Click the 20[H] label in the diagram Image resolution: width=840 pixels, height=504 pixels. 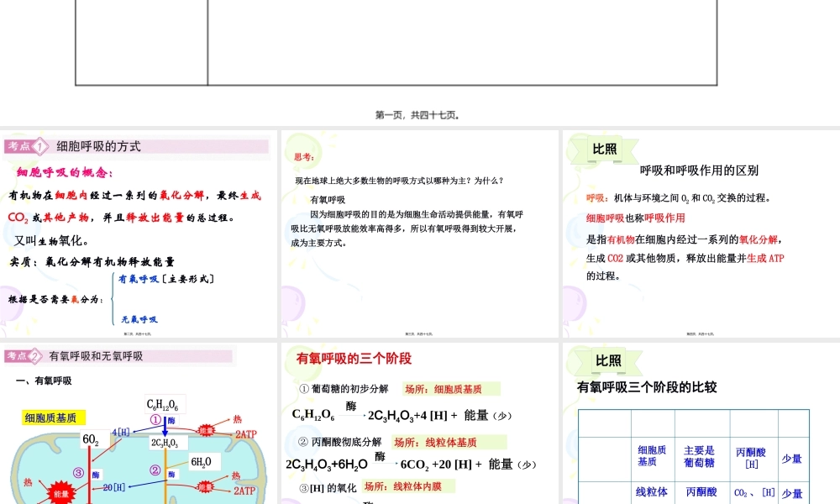[114, 487]
